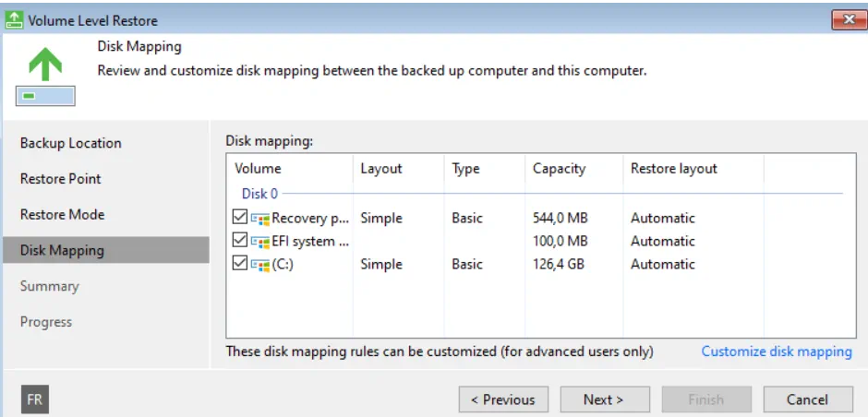Viewport: 868px width, 417px height.
Task: Open the Restore Point step
Action: pyautogui.click(x=61, y=179)
